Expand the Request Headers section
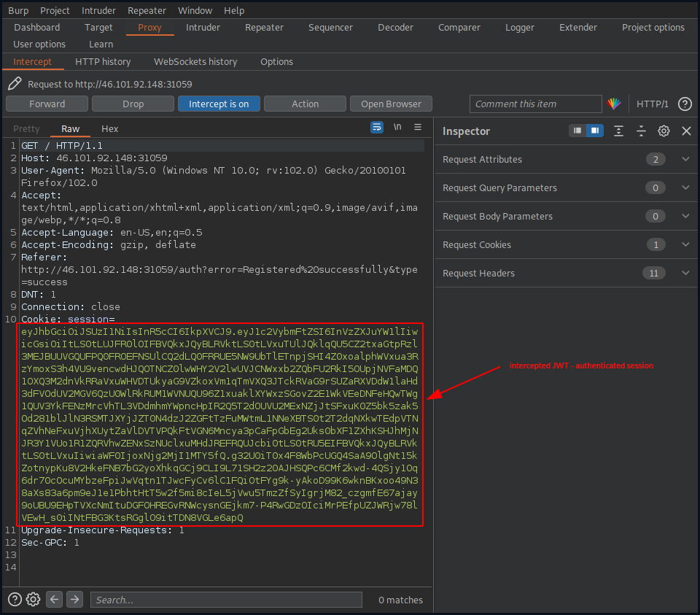 [684, 273]
